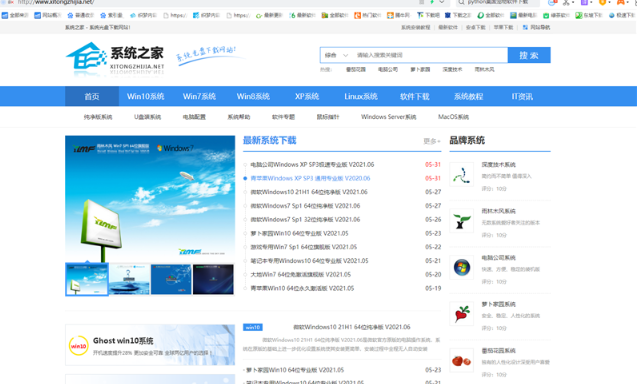
Task: Click the blue 搜索 search button
Action: point(529,55)
